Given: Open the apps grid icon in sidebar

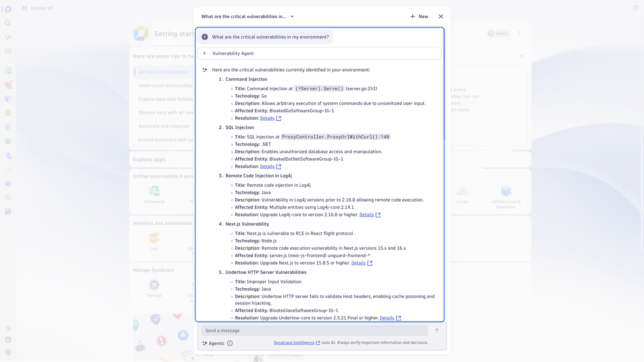Looking at the screenshot, I should [8, 51].
